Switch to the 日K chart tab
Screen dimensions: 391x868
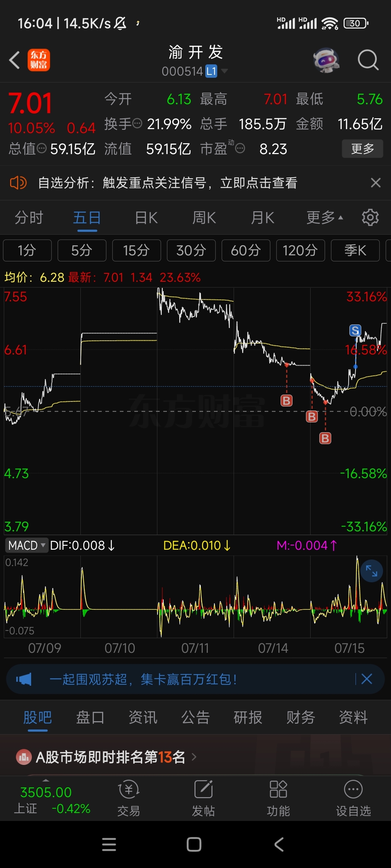click(146, 218)
